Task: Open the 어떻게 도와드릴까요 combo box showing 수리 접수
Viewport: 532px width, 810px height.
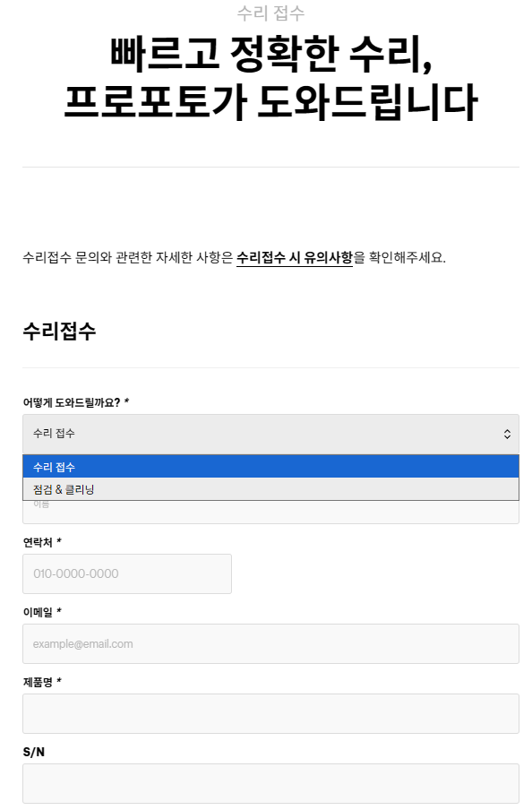Action: pos(270,434)
